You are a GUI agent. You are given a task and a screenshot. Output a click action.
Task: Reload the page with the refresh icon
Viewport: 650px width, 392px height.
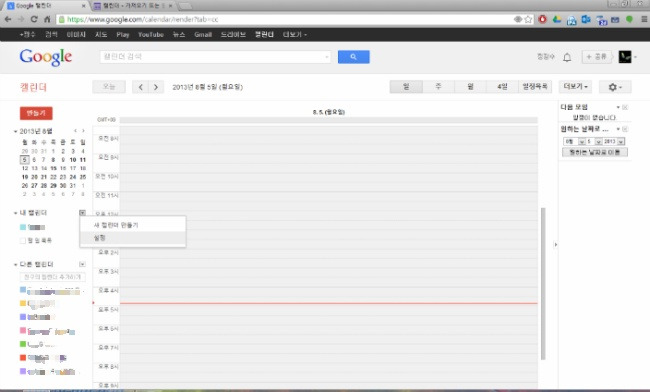[34, 19]
